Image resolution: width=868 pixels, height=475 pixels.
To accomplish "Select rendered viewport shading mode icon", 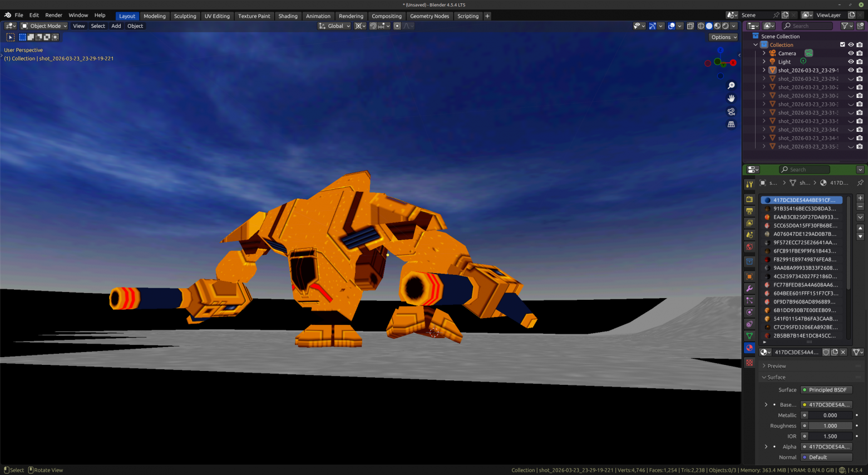I will [x=726, y=26].
